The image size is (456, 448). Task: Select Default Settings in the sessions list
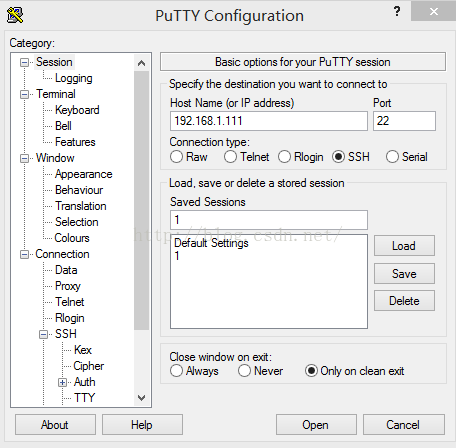pyautogui.click(x=211, y=243)
